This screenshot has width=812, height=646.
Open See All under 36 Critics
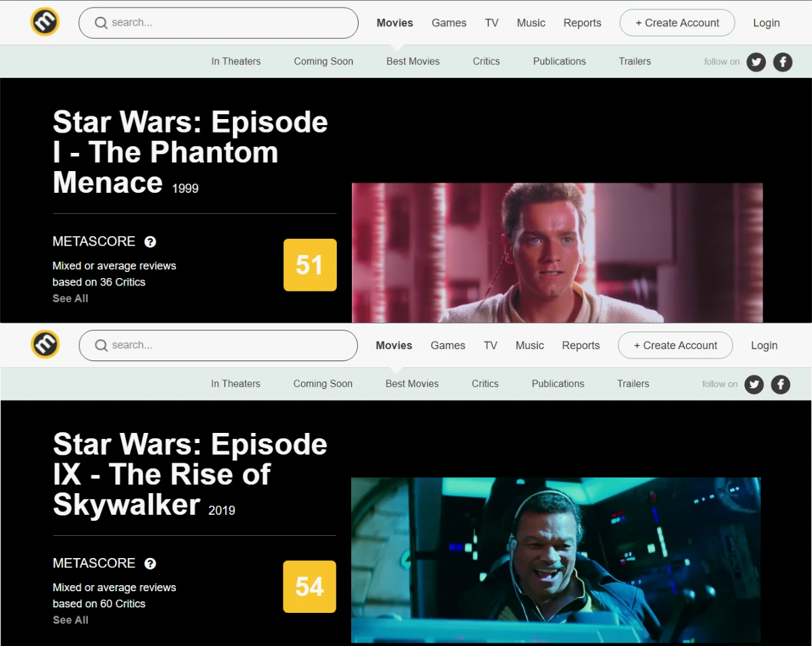pyautogui.click(x=70, y=298)
